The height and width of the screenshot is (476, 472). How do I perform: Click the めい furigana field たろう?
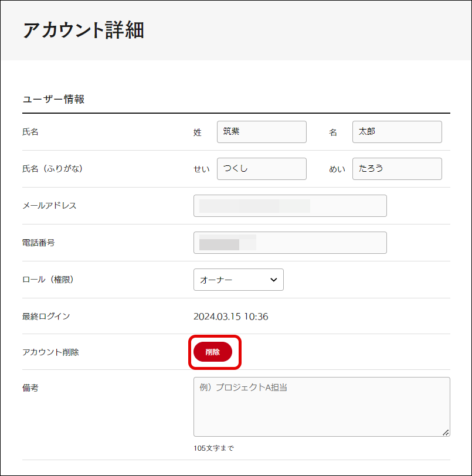(397, 169)
